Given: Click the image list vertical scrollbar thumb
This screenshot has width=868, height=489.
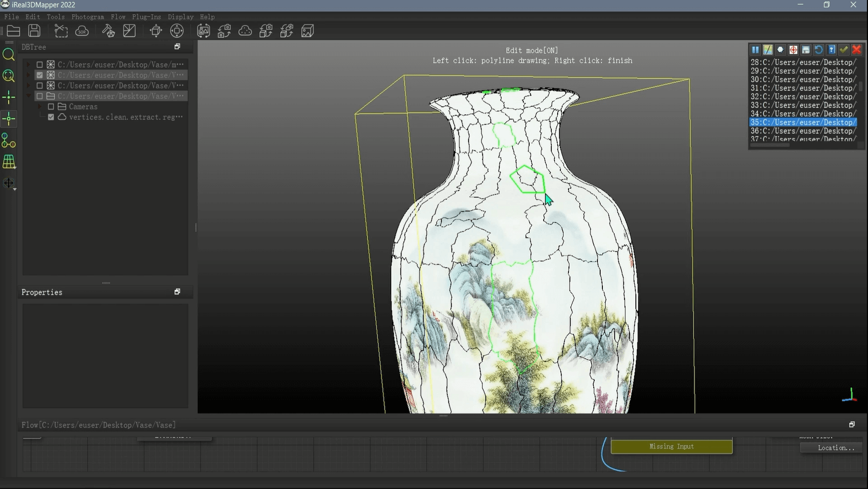Looking at the screenshot, I should 860,86.
